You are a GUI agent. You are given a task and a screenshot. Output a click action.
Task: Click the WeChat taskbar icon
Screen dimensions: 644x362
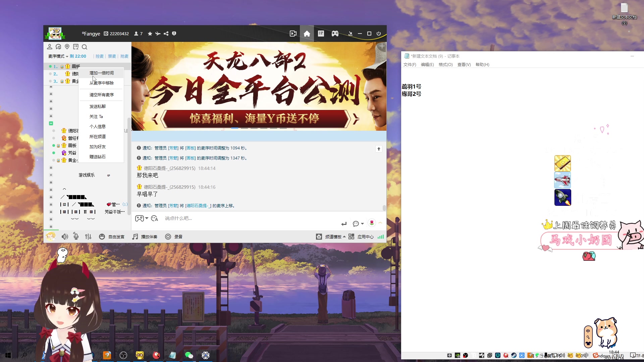(x=189, y=355)
